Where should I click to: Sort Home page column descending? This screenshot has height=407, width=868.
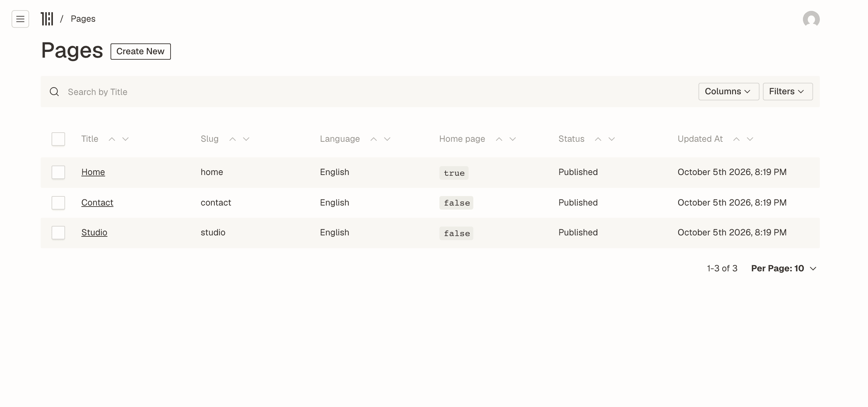coord(513,139)
